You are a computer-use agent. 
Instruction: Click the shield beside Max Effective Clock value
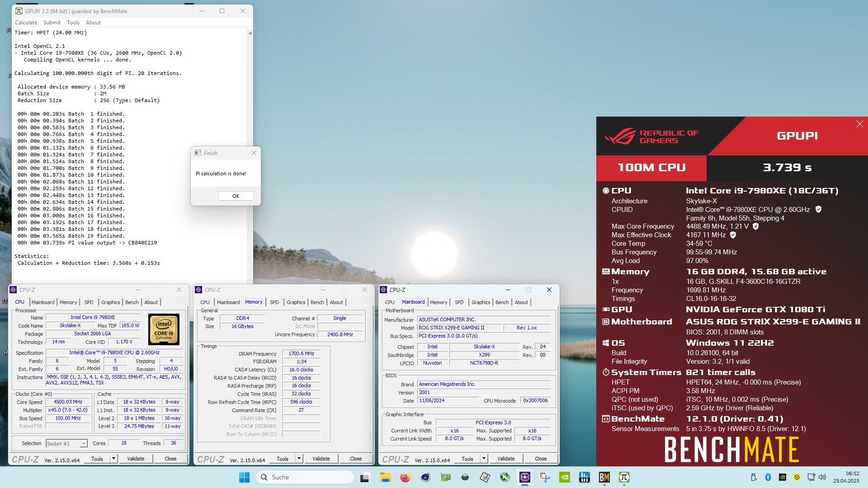(x=733, y=235)
